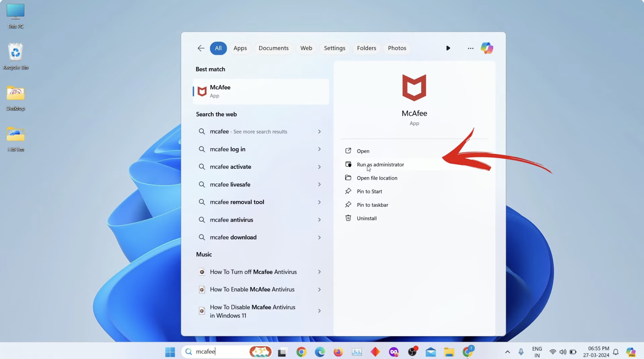Click the play arrow to scroll filters
Viewport: 644px width, 359px height.
point(448,48)
